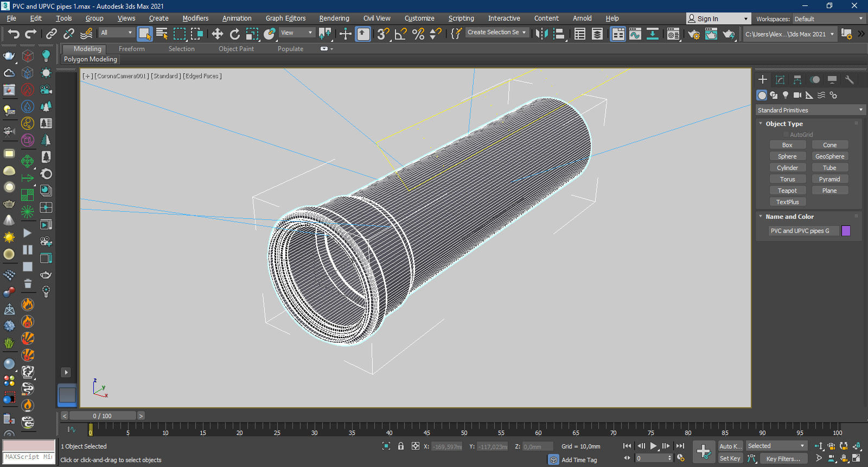Open the Scene Explorer from toolbar
The height and width of the screenshot is (467, 868).
coord(580,34)
